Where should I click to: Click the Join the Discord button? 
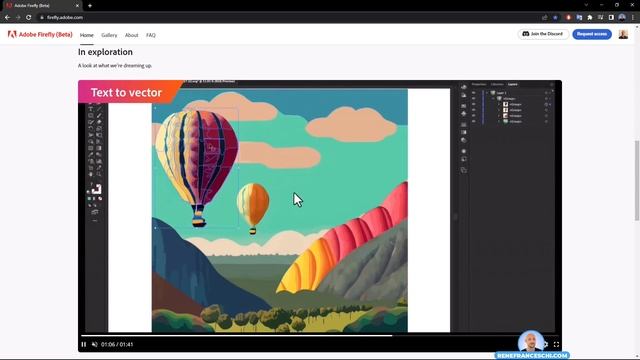(x=543, y=34)
